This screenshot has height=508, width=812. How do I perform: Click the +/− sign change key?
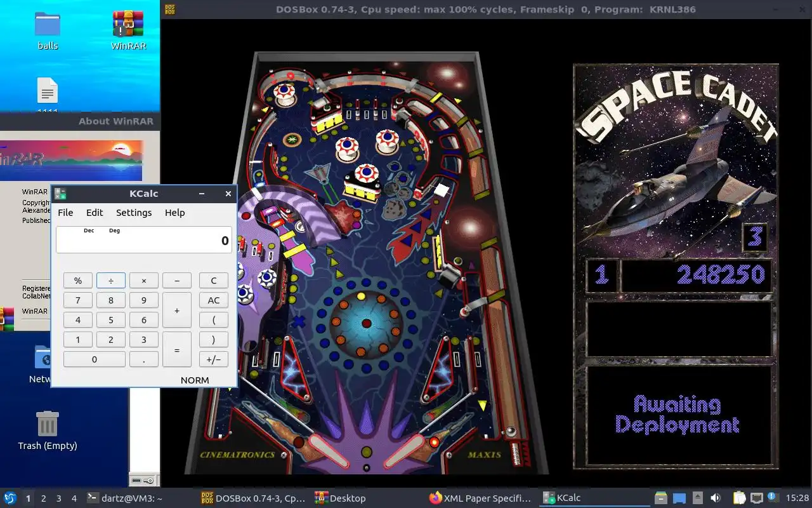coord(214,359)
